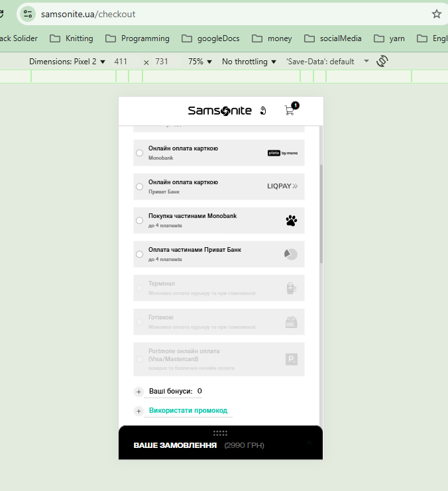
Task: Click the Portmone P logo
Action: point(292,359)
